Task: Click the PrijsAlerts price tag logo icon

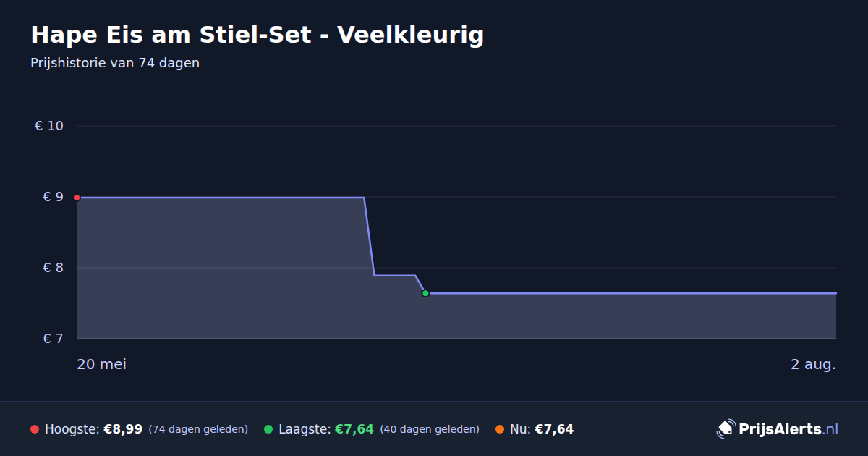Action: (x=726, y=429)
